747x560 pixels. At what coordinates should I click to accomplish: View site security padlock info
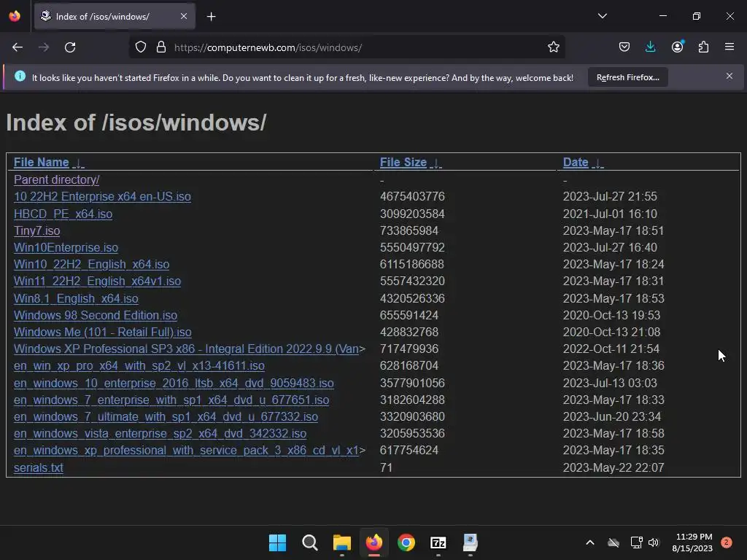pos(161,47)
